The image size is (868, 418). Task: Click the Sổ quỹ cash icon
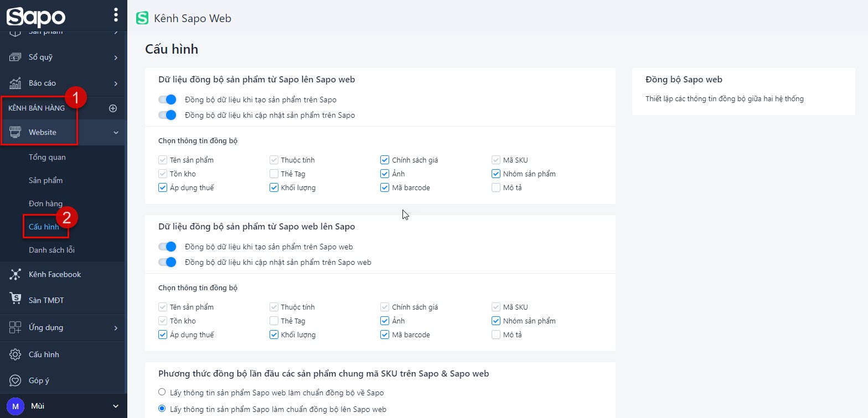tap(15, 57)
